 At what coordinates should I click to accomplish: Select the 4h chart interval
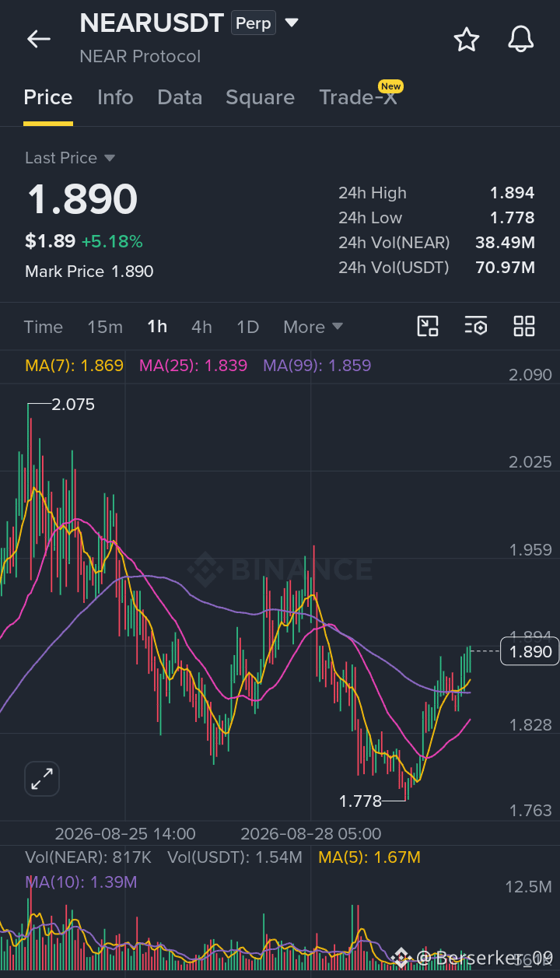[x=201, y=327]
